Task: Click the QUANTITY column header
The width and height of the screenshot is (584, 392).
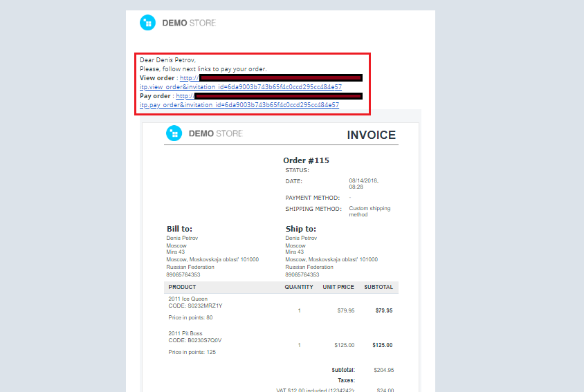Action: 299,287
